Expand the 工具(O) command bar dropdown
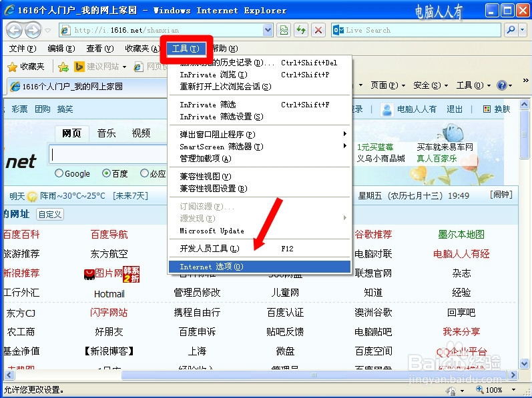 pyautogui.click(x=489, y=85)
